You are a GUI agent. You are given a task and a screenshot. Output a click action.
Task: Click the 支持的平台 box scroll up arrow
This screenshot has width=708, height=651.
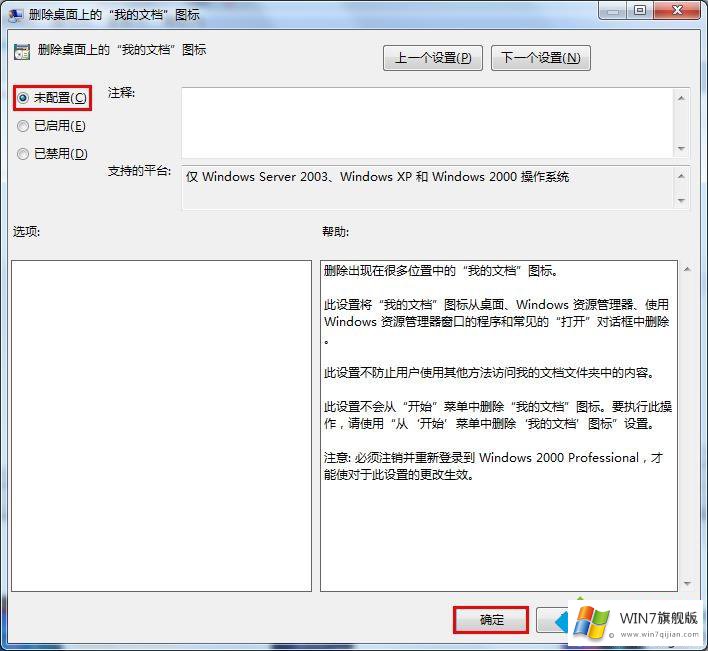click(x=681, y=176)
